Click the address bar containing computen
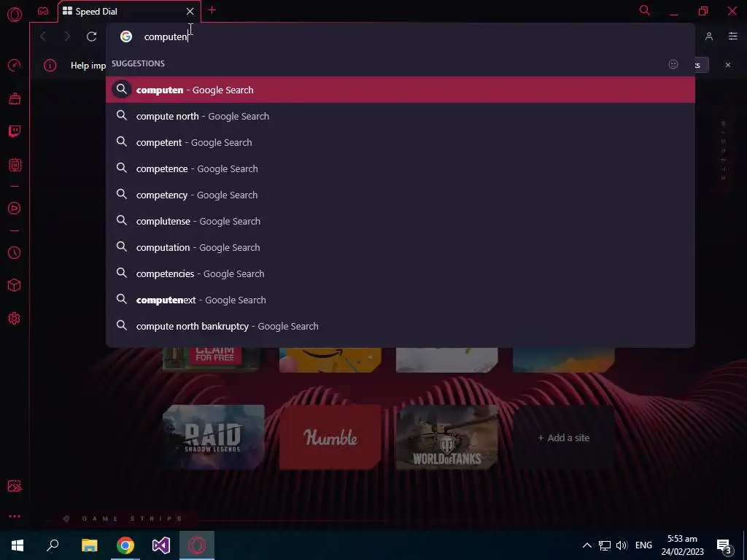Viewport: 747px width, 560px height. pos(400,36)
